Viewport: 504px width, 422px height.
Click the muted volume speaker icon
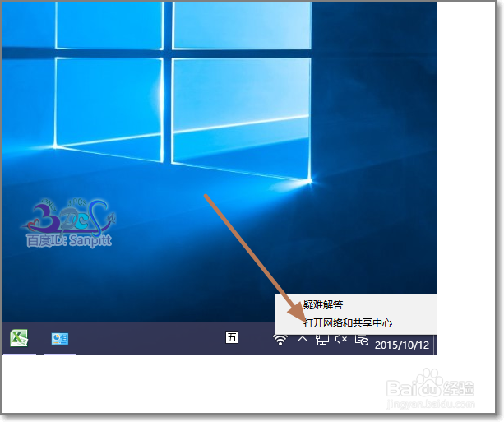pos(341,339)
